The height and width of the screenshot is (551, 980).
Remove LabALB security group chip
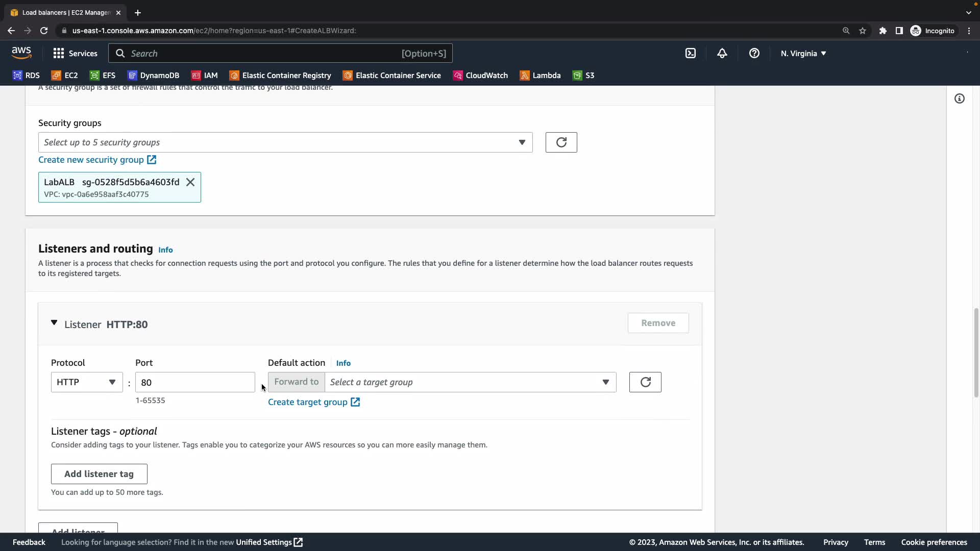point(190,182)
